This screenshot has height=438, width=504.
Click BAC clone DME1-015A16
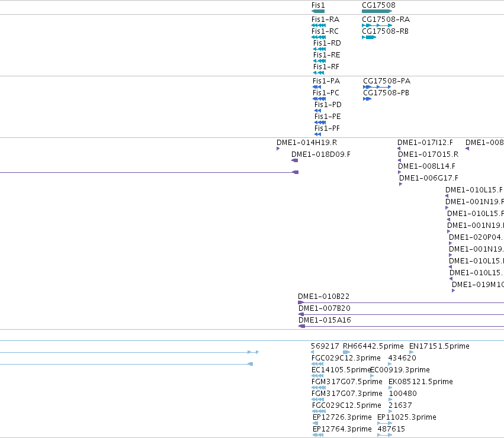pos(325,320)
